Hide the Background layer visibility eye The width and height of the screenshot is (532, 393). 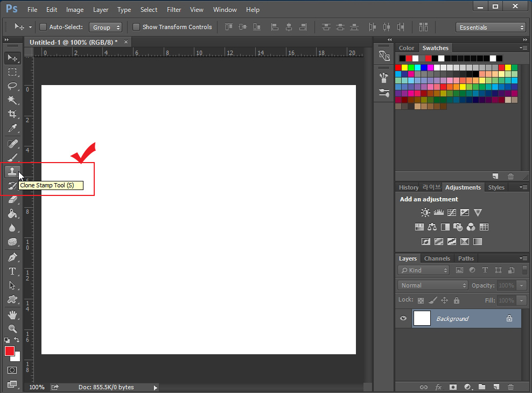coord(403,318)
